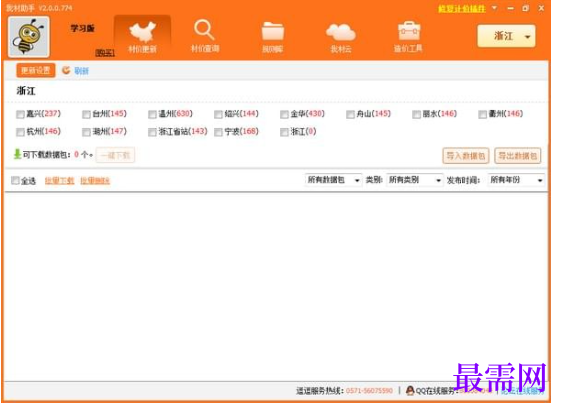Image resolution: width=565 pixels, height=409 pixels.
Task: Check the 衢州(146) checkbox
Action: 482,115
